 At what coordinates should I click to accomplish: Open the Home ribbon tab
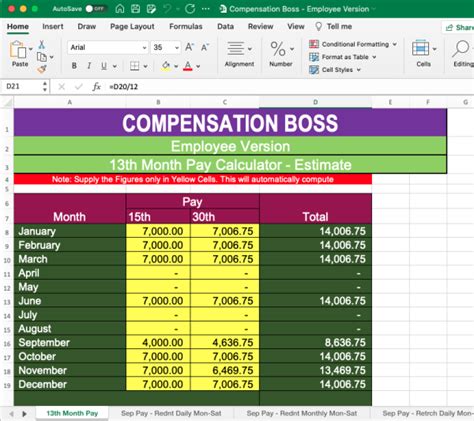[x=18, y=26]
